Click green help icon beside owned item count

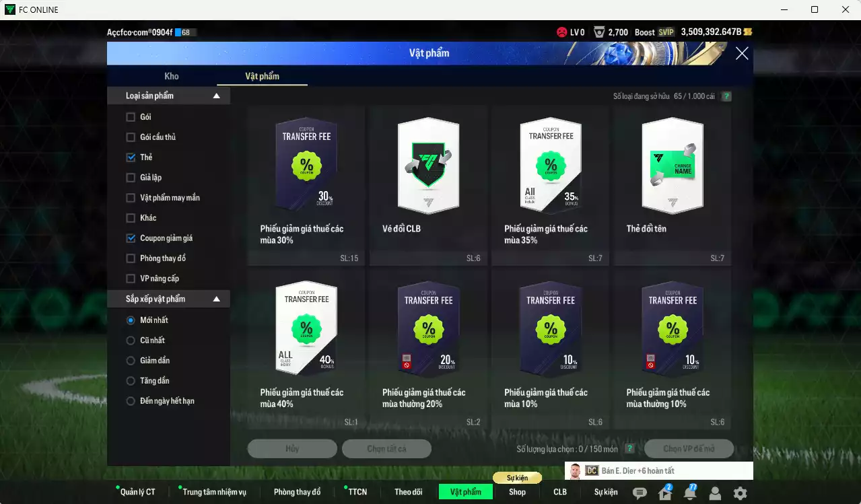(726, 96)
